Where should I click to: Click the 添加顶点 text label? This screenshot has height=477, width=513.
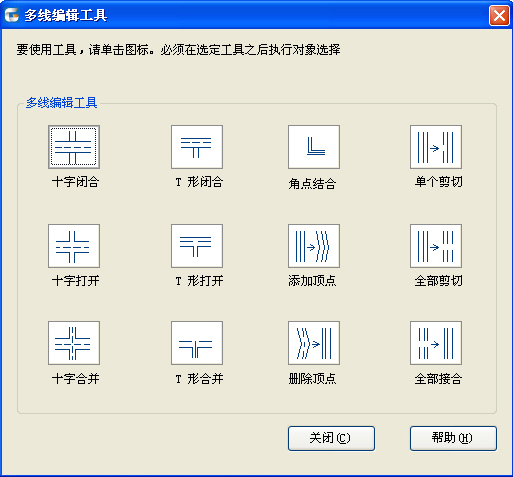(x=312, y=281)
